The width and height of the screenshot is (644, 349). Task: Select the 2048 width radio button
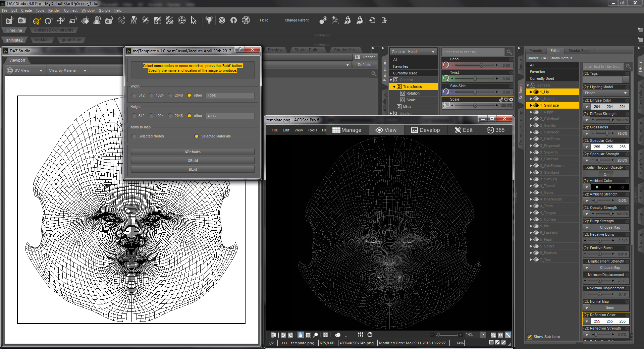tap(171, 96)
